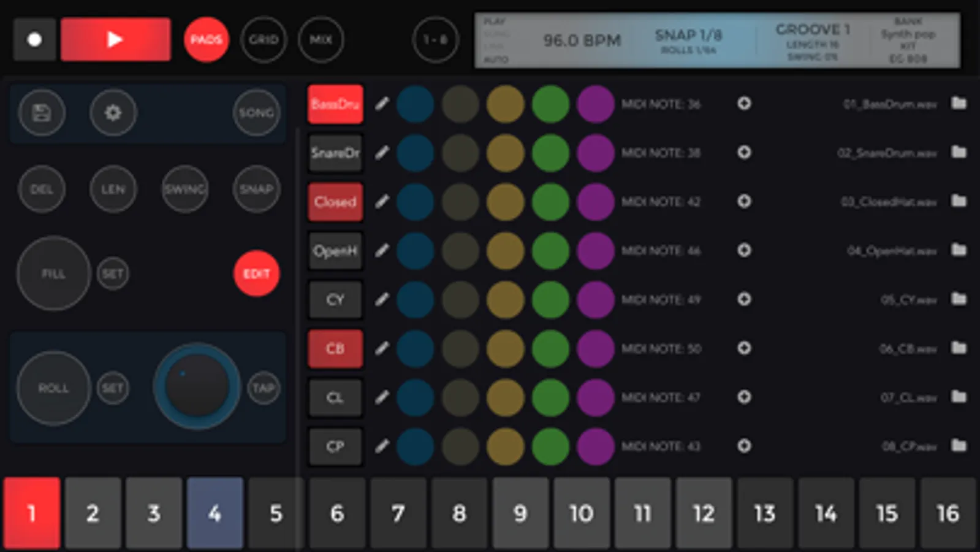Select the CP track button
Image resolution: width=980 pixels, height=552 pixels.
click(x=335, y=447)
